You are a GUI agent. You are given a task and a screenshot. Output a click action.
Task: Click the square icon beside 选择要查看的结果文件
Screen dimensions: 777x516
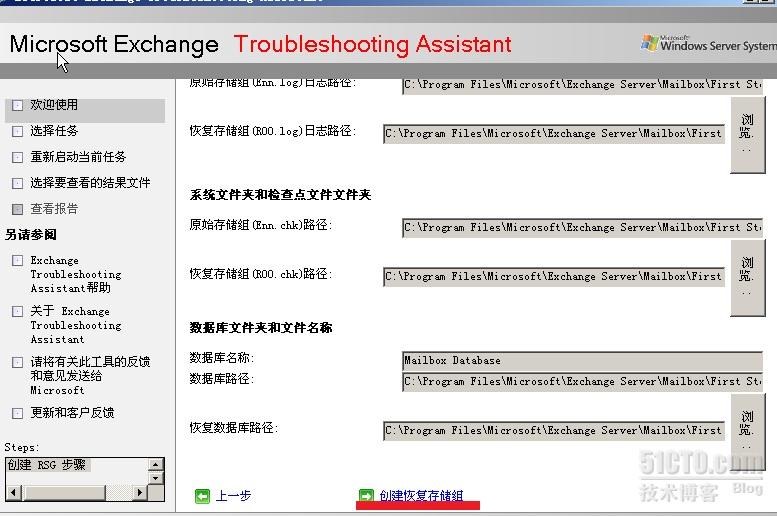(17, 183)
